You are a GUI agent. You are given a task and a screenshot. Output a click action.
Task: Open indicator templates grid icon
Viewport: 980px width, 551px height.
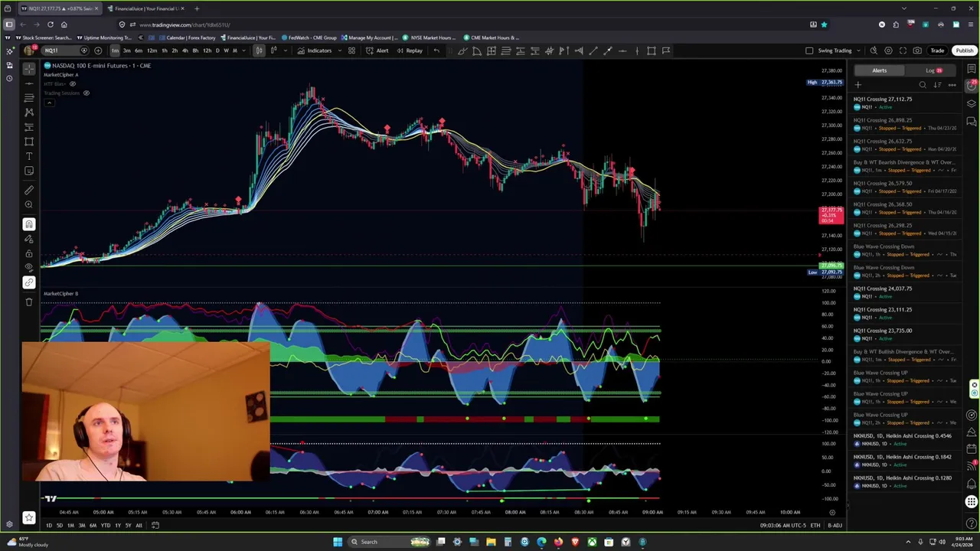(x=351, y=51)
